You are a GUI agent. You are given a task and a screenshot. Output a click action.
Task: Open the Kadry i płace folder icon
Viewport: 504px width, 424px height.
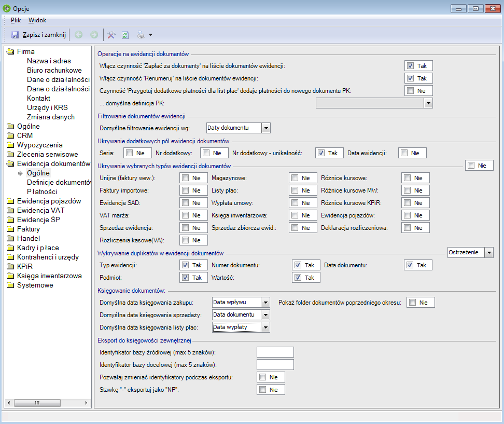pos(10,248)
